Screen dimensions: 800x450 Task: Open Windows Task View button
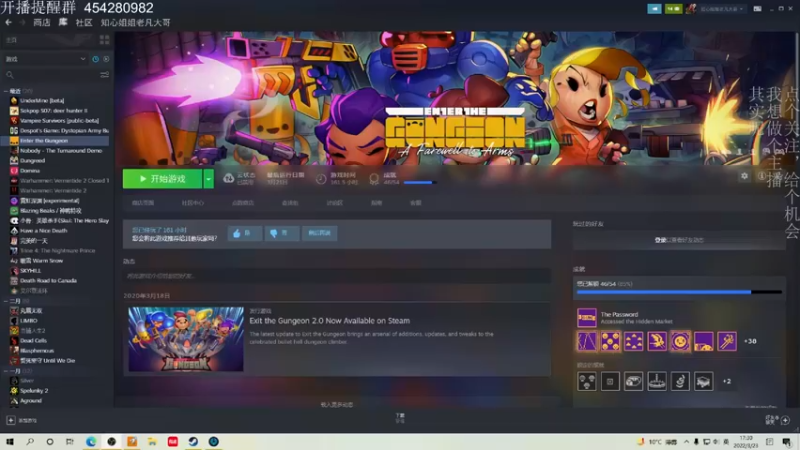coord(70,442)
